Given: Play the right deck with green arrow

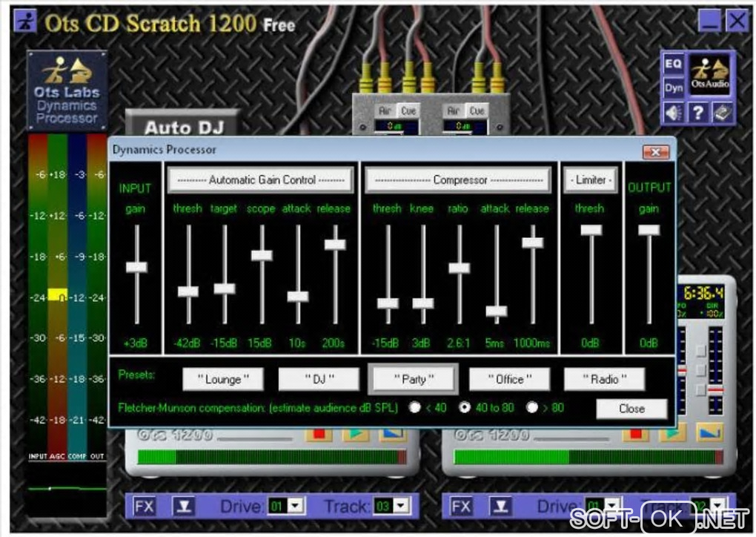Looking at the screenshot, I should pos(672,434).
